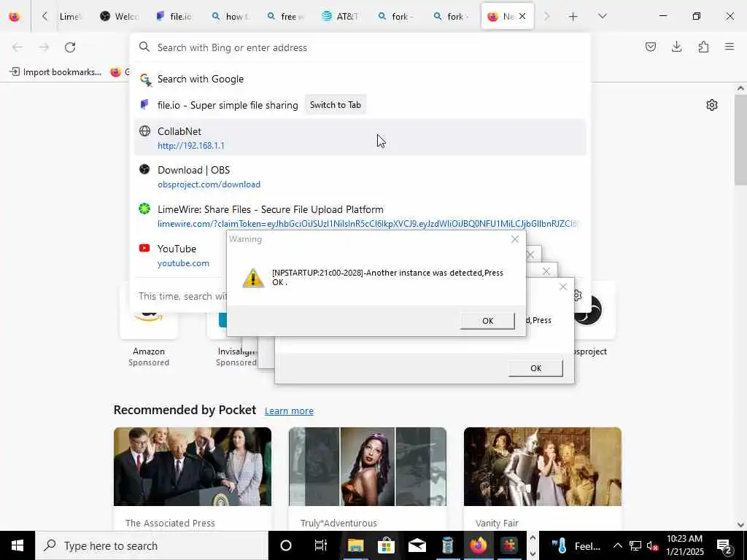This screenshot has width=747, height=560.
Task: Select the Download | OBS suggestion
Action: tap(360, 176)
